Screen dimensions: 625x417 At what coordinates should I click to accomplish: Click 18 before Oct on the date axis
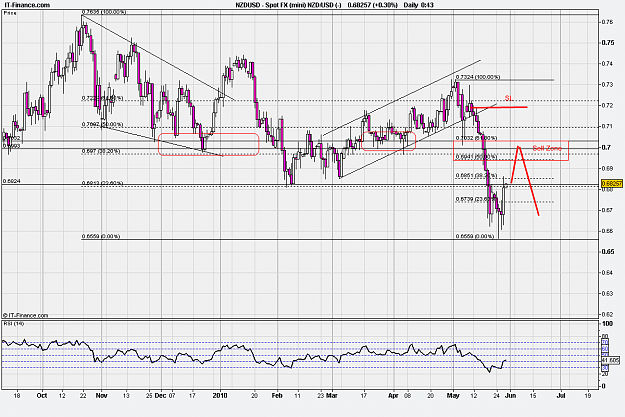(x=17, y=395)
